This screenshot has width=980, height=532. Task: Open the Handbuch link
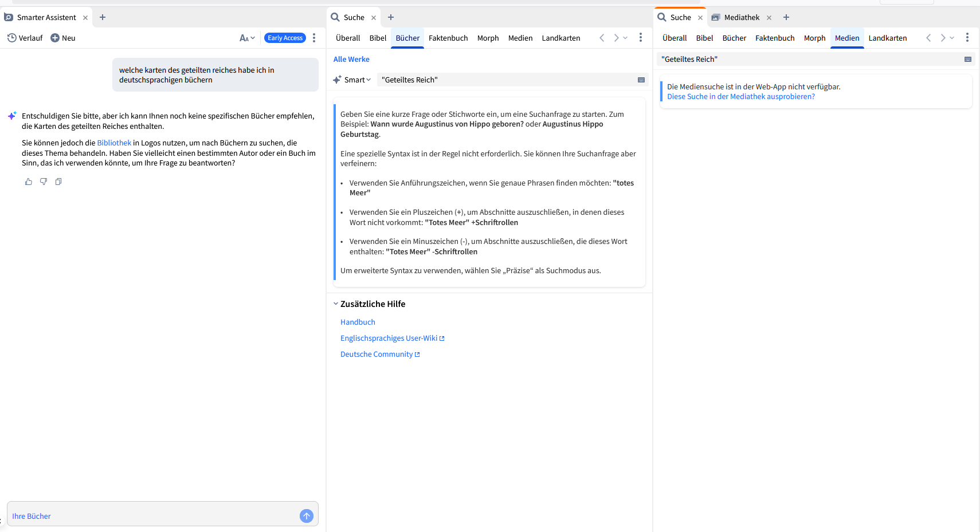point(358,322)
